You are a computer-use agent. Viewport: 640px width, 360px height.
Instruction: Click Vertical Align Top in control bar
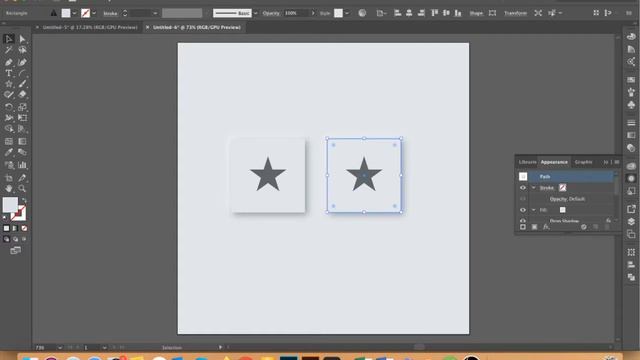435,13
